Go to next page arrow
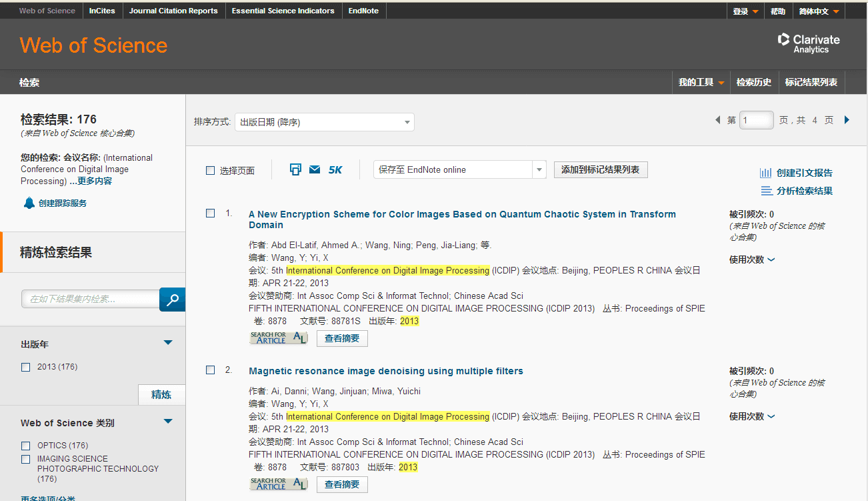This screenshot has height=501, width=868. click(847, 120)
